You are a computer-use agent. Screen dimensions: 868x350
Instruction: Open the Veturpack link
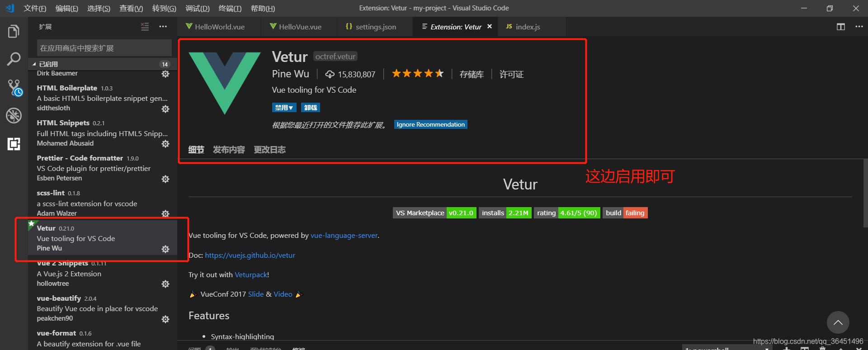click(x=251, y=274)
